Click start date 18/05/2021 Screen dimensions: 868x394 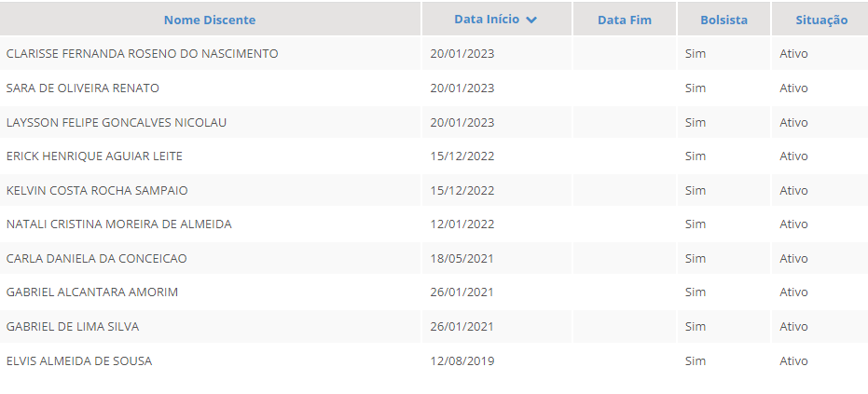coord(462,258)
